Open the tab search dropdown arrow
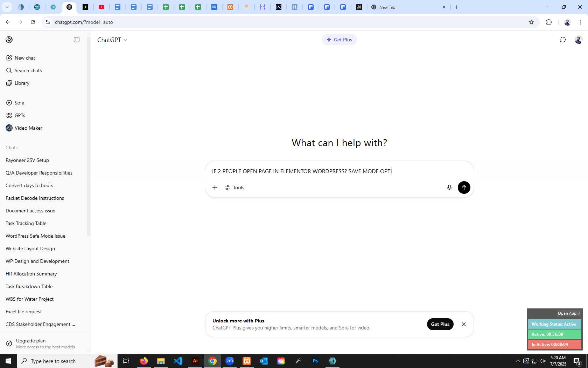 point(7,7)
